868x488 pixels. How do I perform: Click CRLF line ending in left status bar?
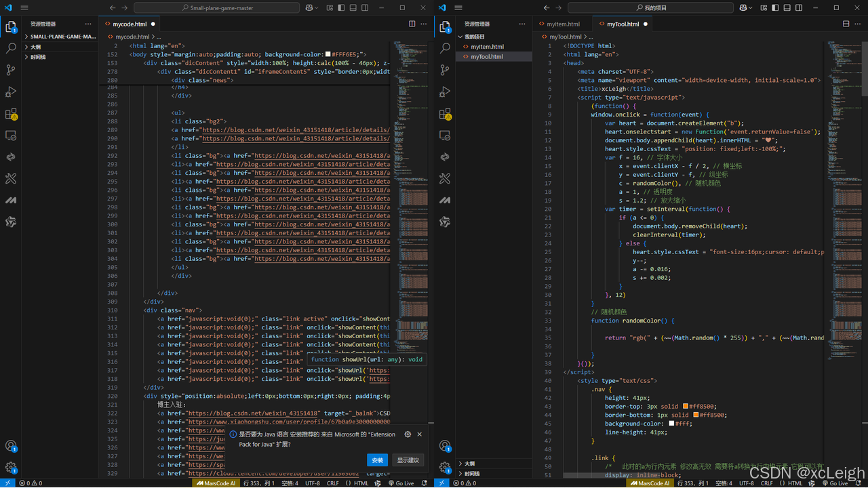point(333,483)
